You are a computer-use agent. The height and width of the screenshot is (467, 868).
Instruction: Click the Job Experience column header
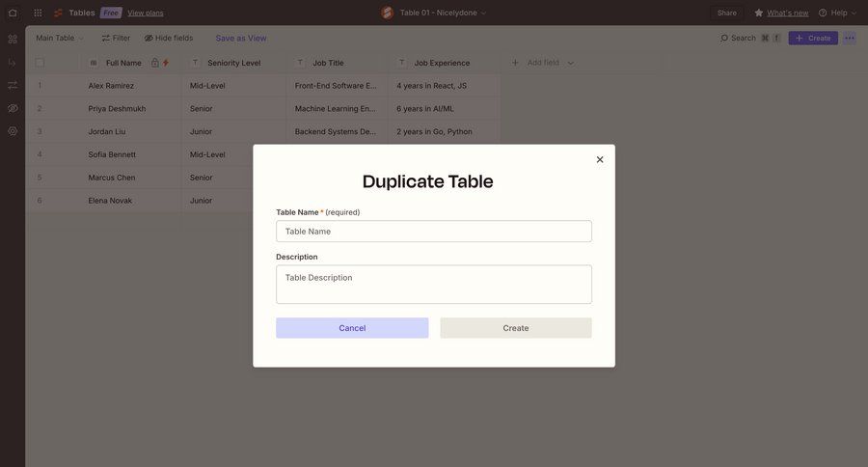click(442, 63)
